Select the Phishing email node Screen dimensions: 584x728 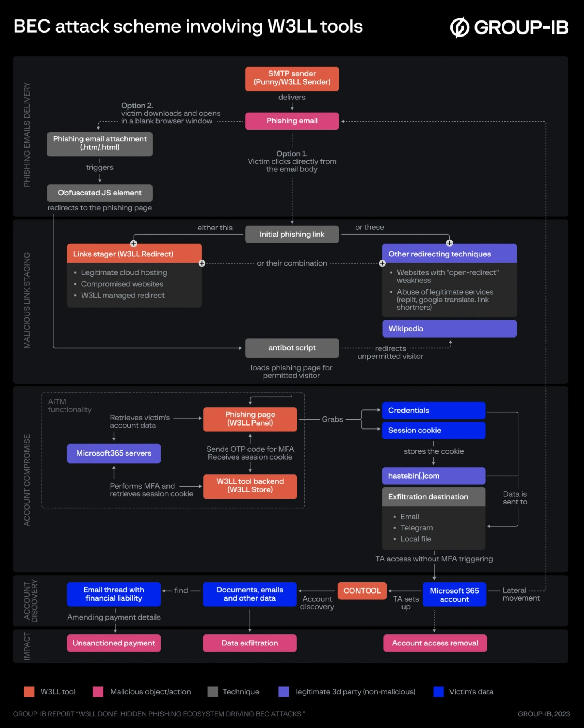[x=292, y=121]
